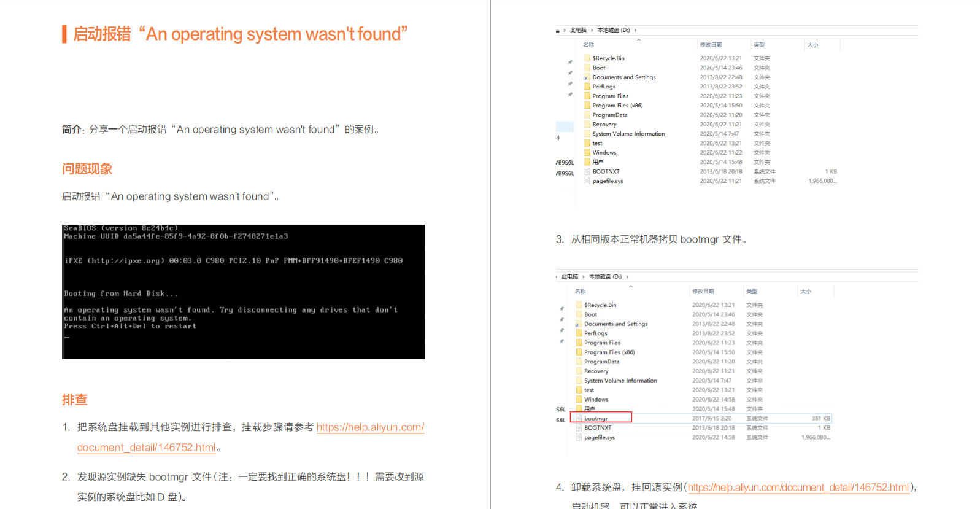Expand the chevron after 本地磁盘 (D:) in top explorer
The width and height of the screenshot is (980, 509).
pos(635,30)
